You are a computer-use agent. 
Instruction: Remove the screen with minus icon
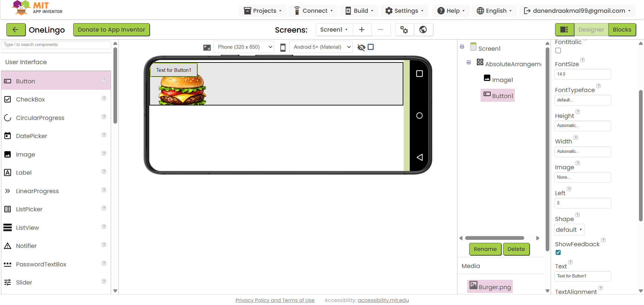pos(381,30)
